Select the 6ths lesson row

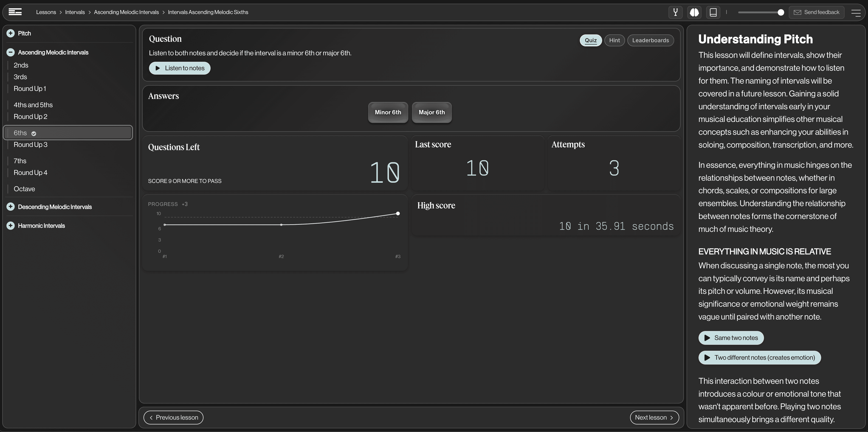(68, 133)
